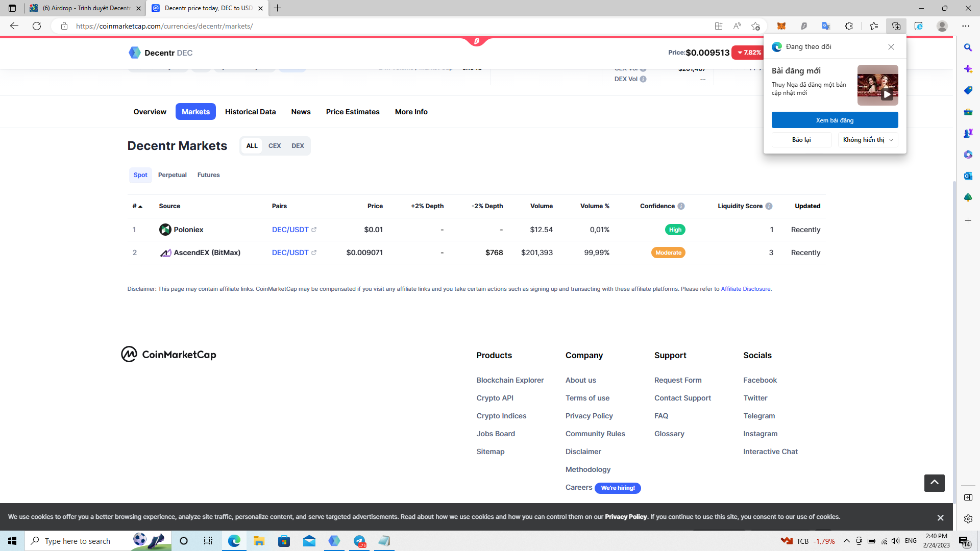
Task: Click the Edge sidebar search icon
Action: click(x=968, y=47)
